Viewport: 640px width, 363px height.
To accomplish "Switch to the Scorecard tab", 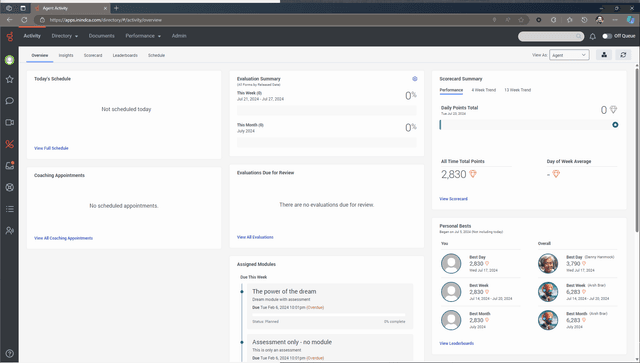I will click(93, 56).
